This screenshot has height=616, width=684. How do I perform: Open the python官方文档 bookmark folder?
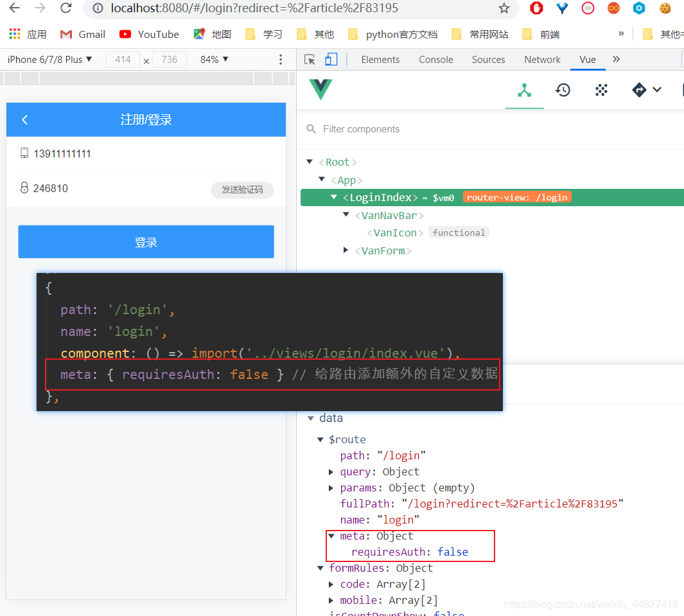pos(393,35)
